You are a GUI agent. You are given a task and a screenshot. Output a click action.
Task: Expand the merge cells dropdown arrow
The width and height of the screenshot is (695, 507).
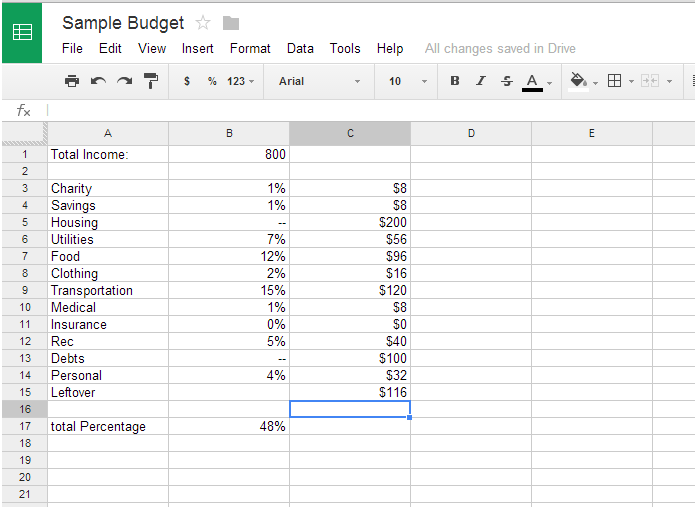(669, 82)
